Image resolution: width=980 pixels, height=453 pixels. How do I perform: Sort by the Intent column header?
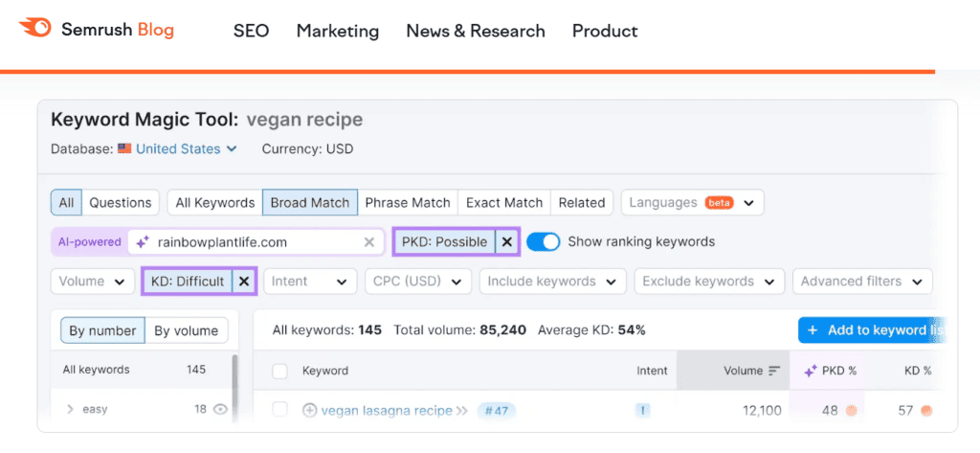(652, 371)
